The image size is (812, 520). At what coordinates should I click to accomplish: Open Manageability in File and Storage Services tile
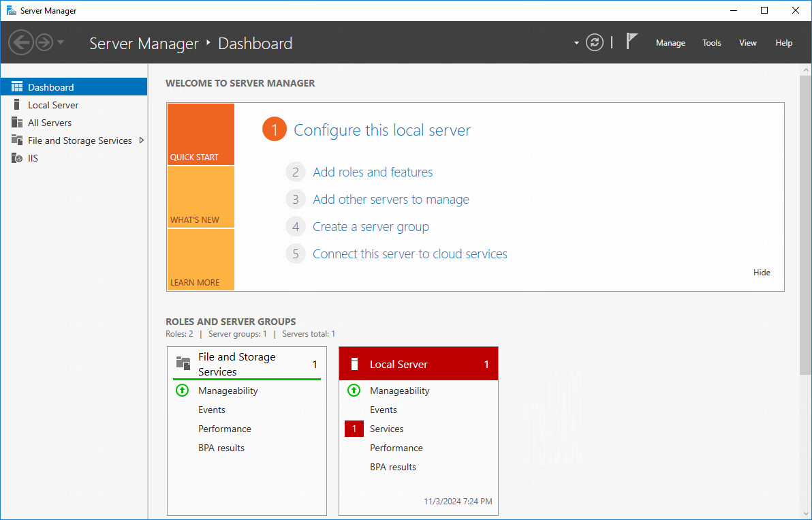coord(228,391)
